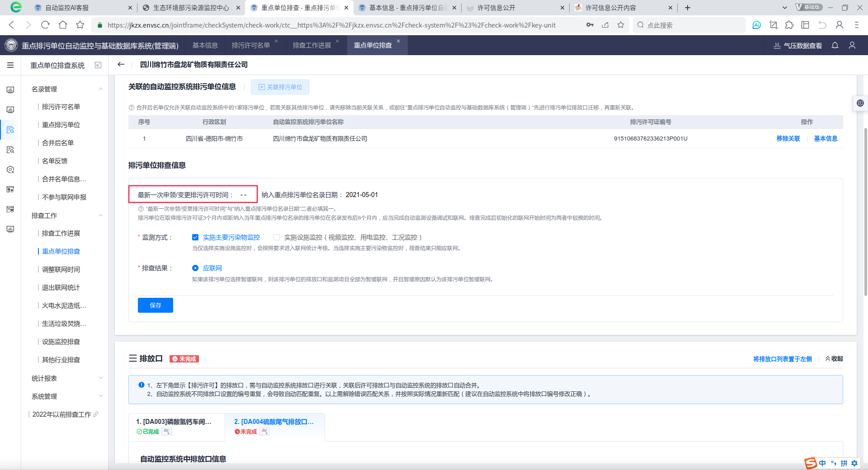
Task: Click the fourth left rail icon below the active one
Action: click(10, 150)
